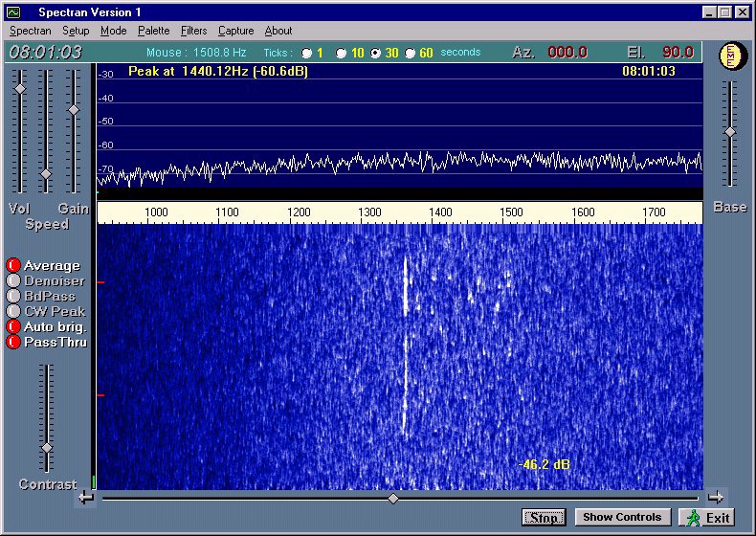Enable the Denoiser option
Viewport: 756px width, 536px height.
click(x=13, y=281)
